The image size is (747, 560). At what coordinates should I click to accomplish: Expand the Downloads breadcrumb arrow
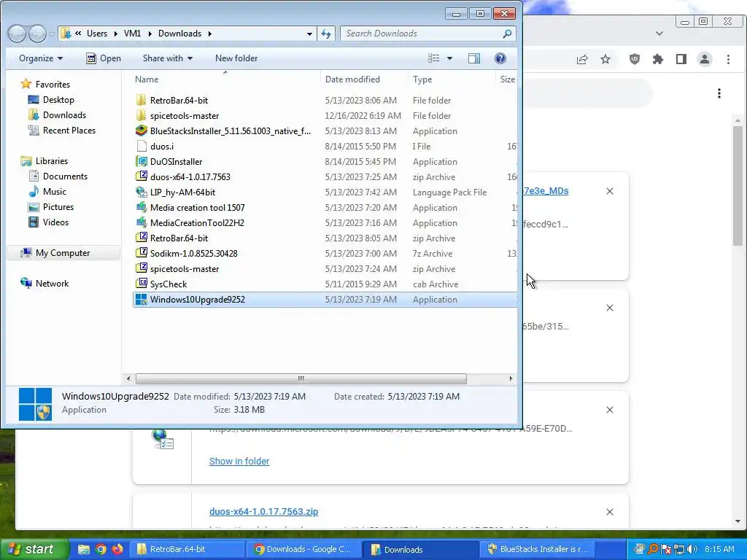[209, 34]
